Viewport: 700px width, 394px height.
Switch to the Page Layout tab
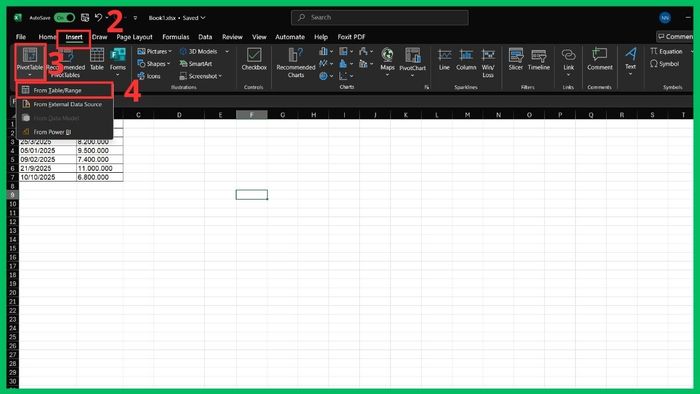[134, 37]
